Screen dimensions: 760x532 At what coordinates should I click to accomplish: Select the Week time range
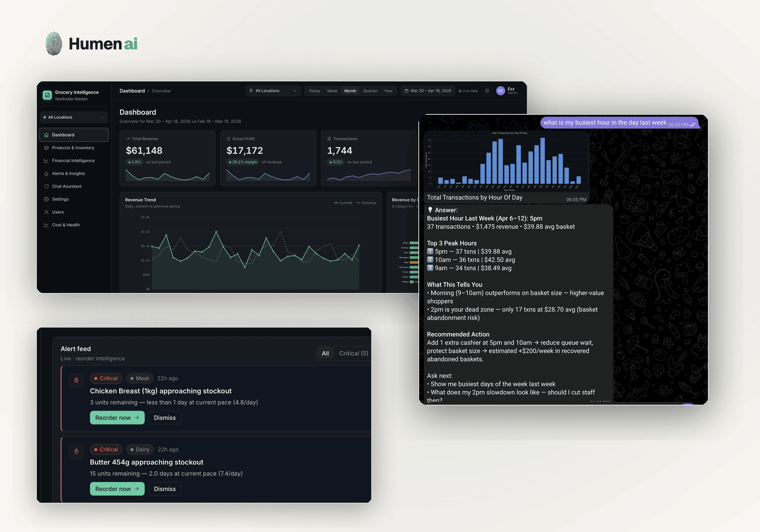point(332,91)
